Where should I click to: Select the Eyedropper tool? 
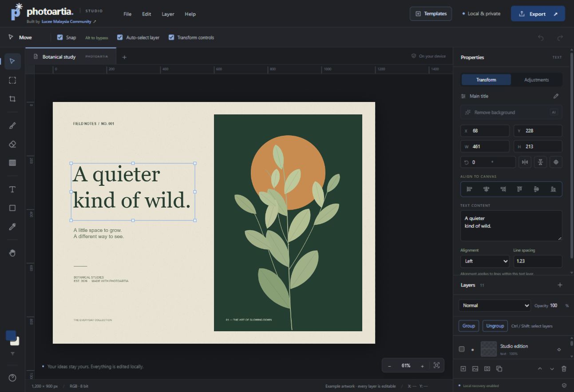[12, 227]
